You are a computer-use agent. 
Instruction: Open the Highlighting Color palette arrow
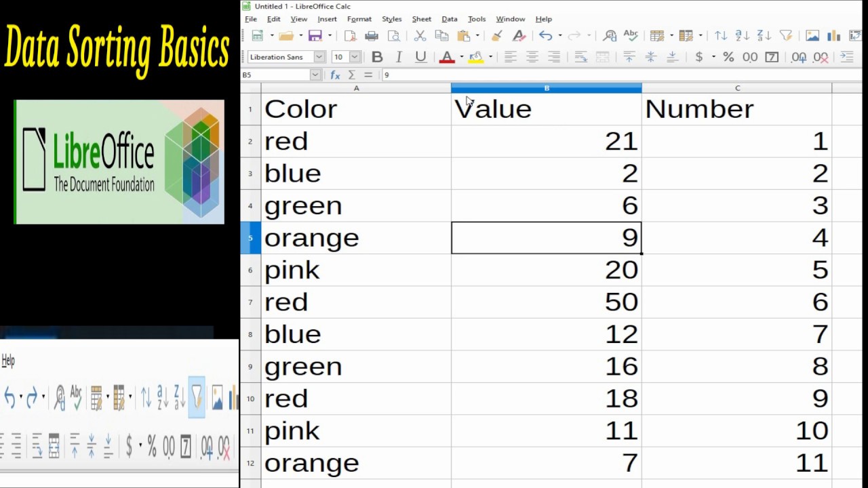[490, 57]
